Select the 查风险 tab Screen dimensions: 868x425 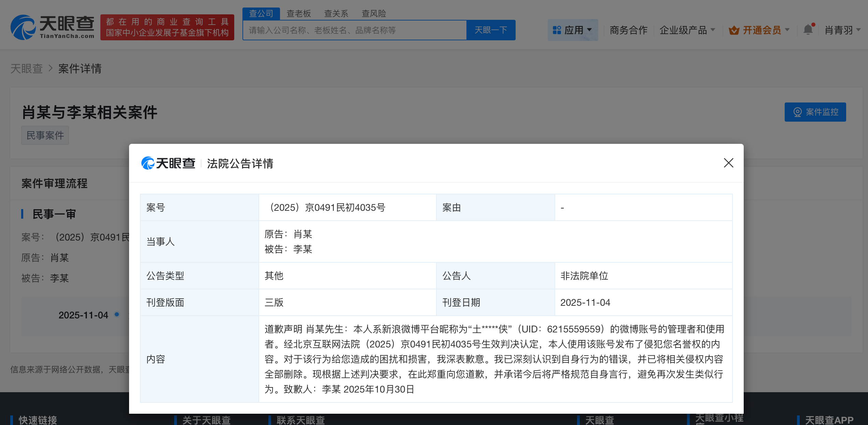click(x=374, y=13)
